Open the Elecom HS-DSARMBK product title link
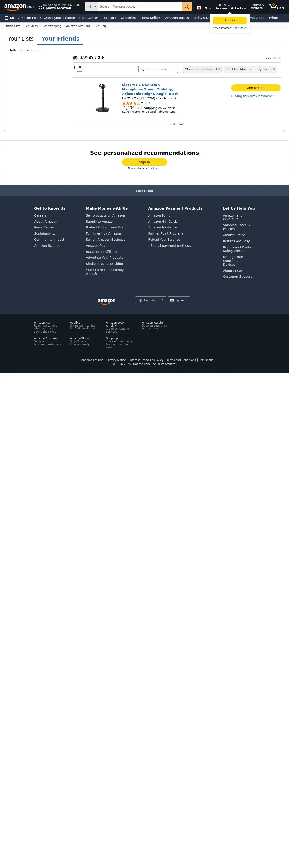Screen dimensions: 289x868 150,89
